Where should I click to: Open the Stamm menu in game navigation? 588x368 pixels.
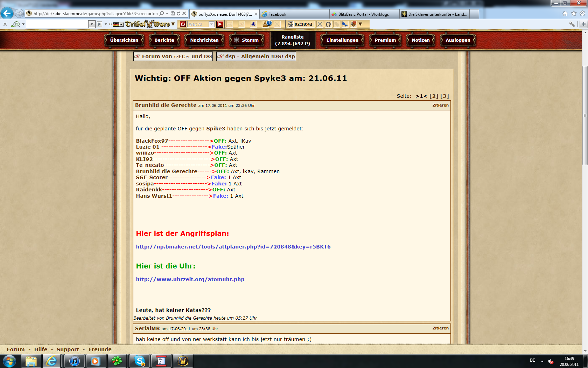coord(246,40)
